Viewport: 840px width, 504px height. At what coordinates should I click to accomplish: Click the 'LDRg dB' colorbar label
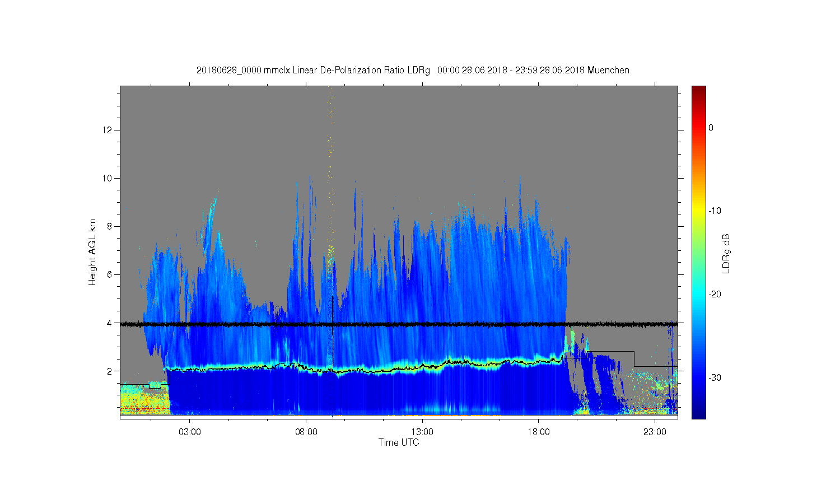point(726,254)
